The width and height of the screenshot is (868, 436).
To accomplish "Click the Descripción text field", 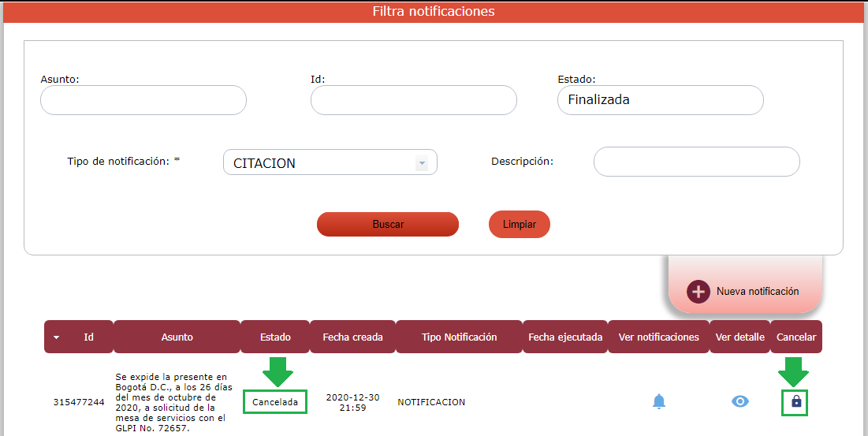I will (x=696, y=162).
